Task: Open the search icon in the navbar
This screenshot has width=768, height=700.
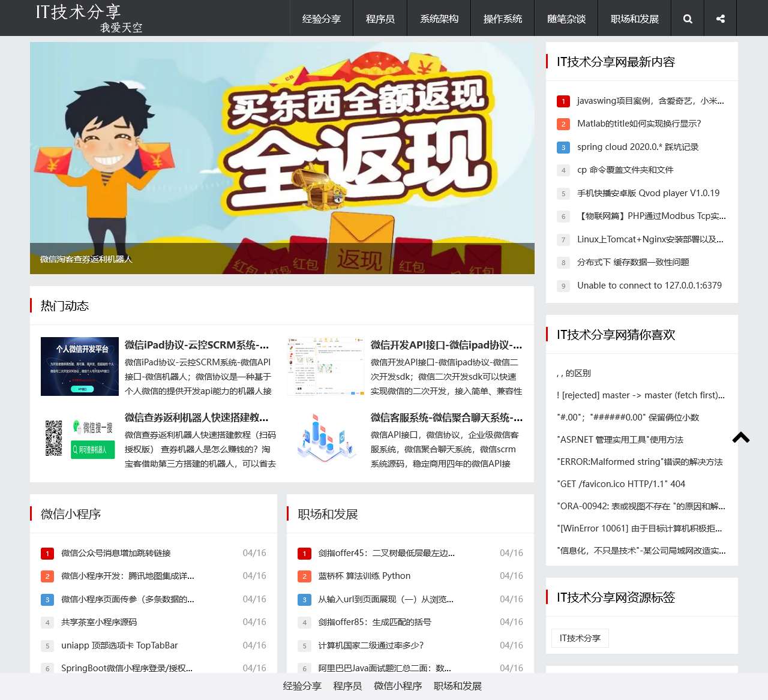Action: pos(687,18)
